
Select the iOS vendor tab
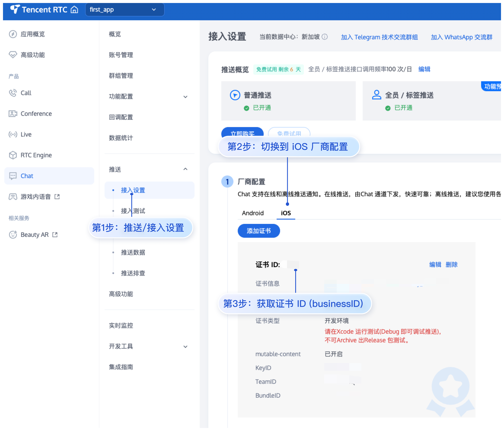[x=286, y=213]
